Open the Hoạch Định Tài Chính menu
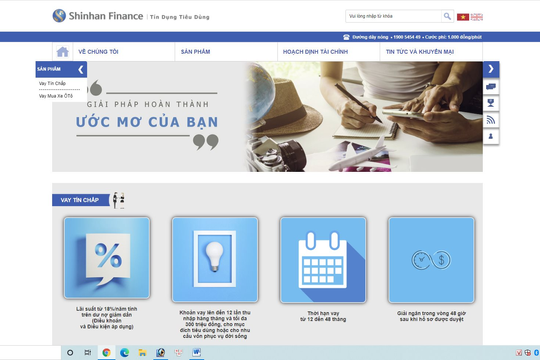Viewport: 540px width, 360px height. 315,52
